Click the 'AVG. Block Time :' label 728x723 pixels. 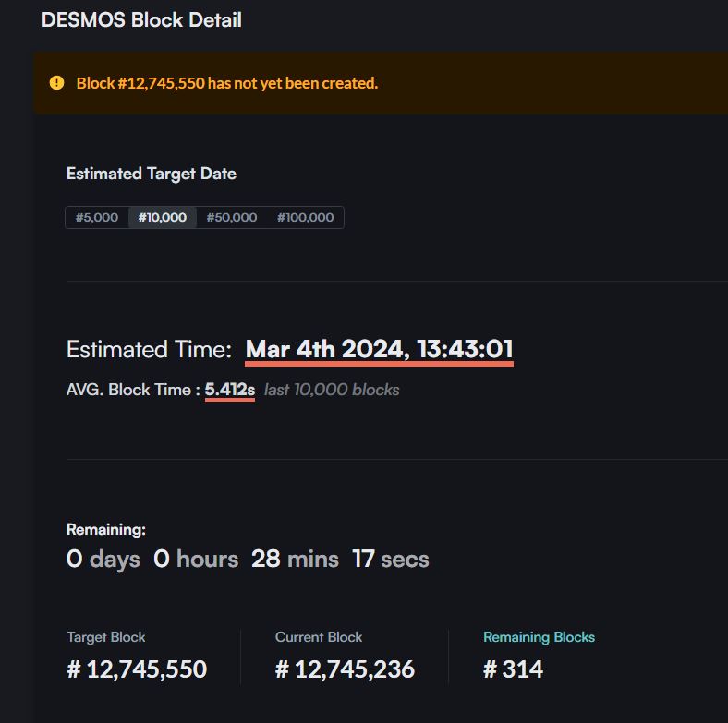[x=133, y=390]
